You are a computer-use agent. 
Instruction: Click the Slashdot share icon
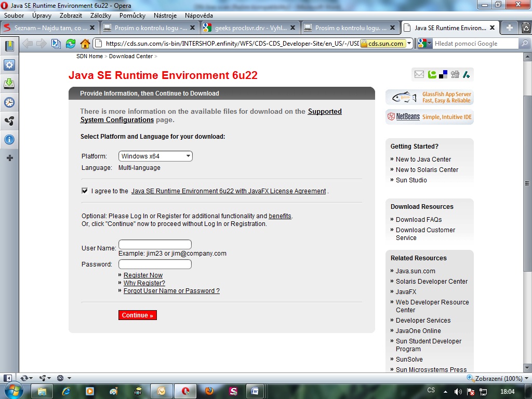[467, 74]
